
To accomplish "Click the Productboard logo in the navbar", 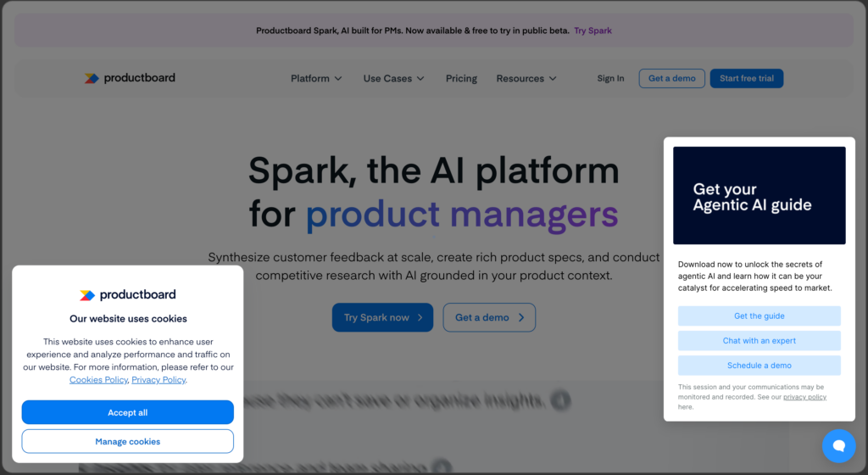I will pyautogui.click(x=130, y=78).
